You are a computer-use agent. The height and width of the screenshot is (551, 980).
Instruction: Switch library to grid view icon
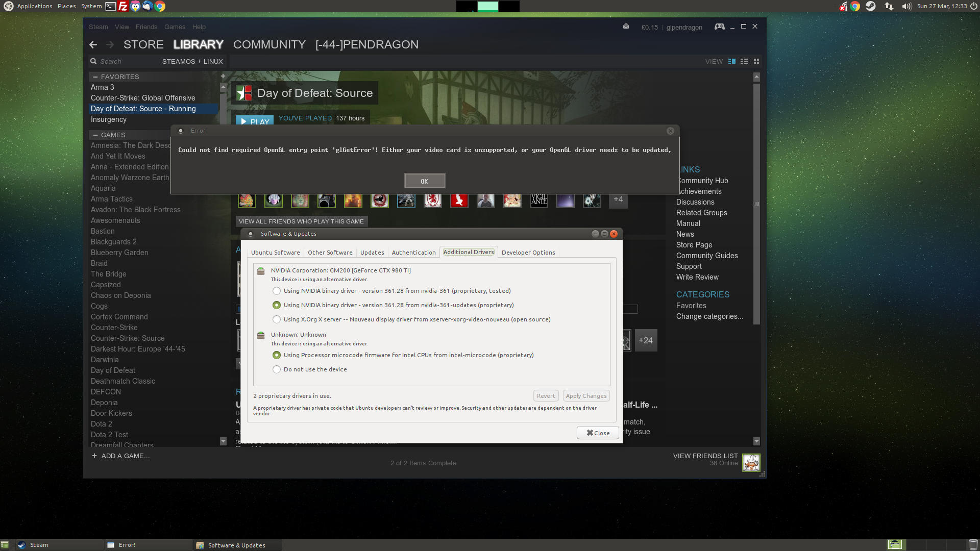point(756,61)
